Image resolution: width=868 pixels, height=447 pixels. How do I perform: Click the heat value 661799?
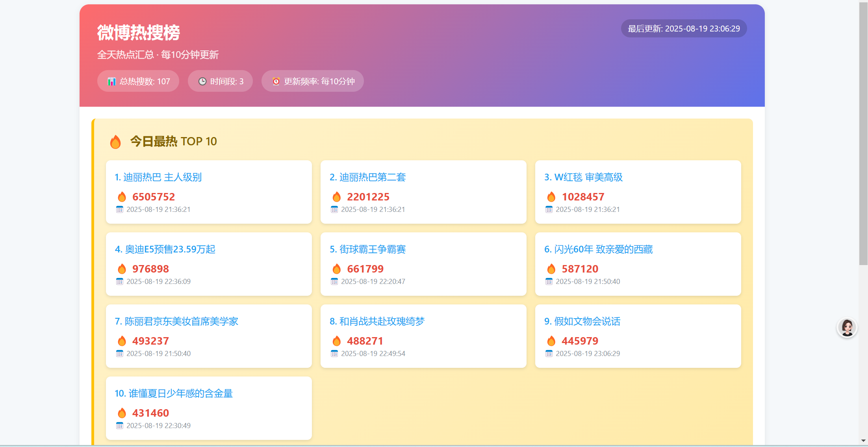point(365,269)
